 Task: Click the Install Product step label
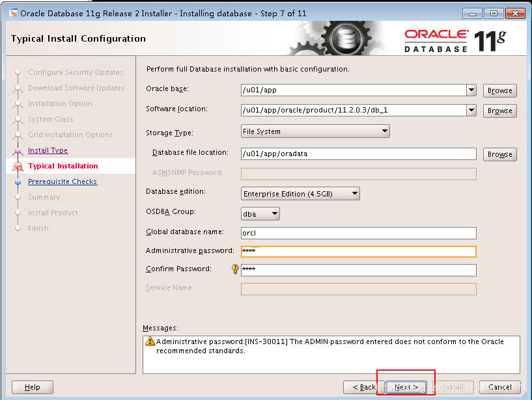(x=53, y=213)
